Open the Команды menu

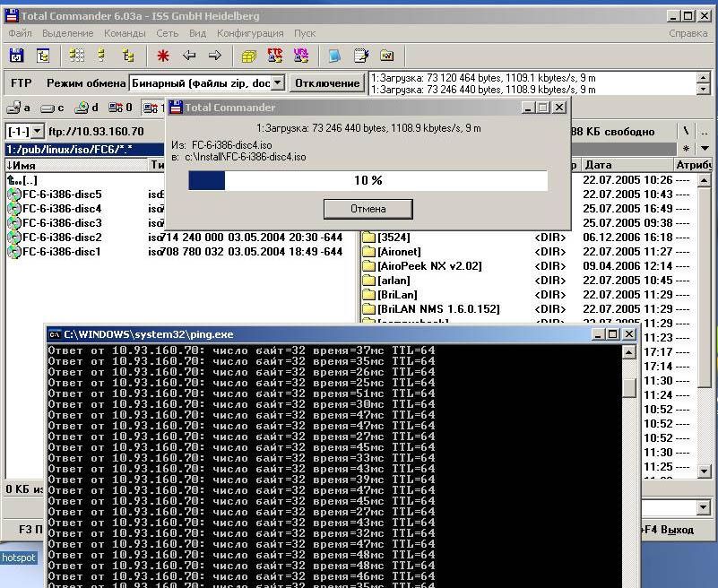point(125,33)
